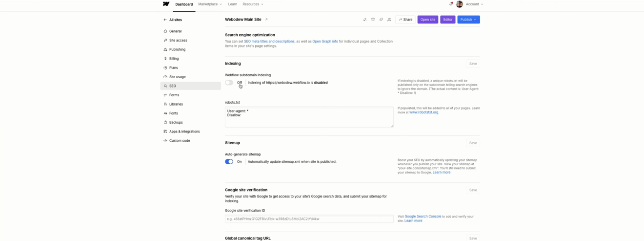Save the Sitemap section
Image resolution: width=644 pixels, height=241 pixels.
(x=473, y=143)
